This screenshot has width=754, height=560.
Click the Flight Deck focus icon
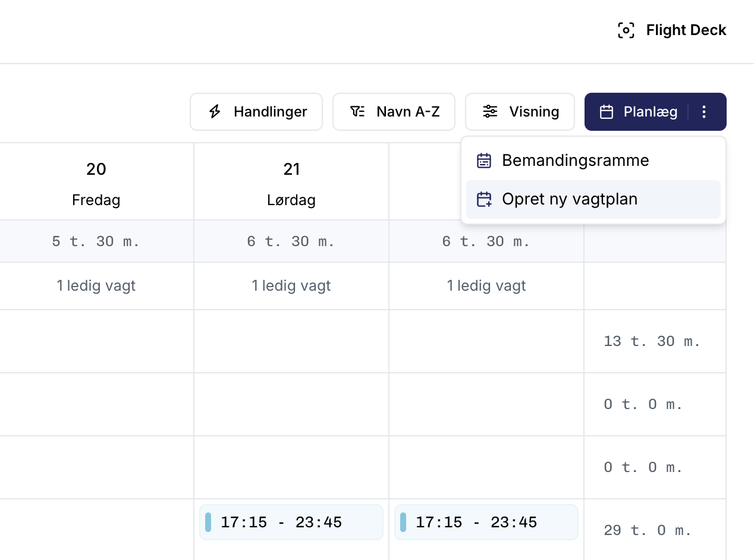tap(626, 30)
